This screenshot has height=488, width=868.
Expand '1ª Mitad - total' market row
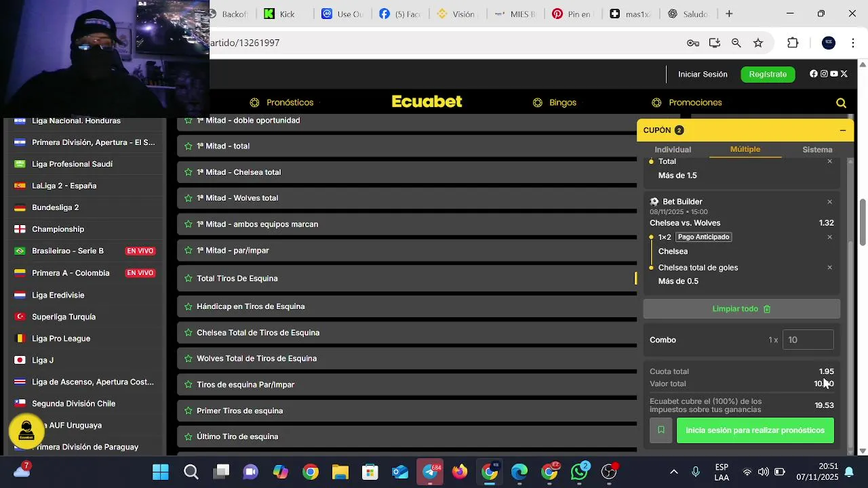(x=407, y=146)
